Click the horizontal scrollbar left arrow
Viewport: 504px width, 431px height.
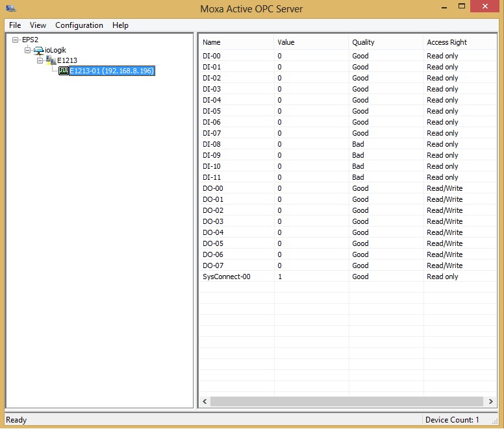click(x=205, y=401)
